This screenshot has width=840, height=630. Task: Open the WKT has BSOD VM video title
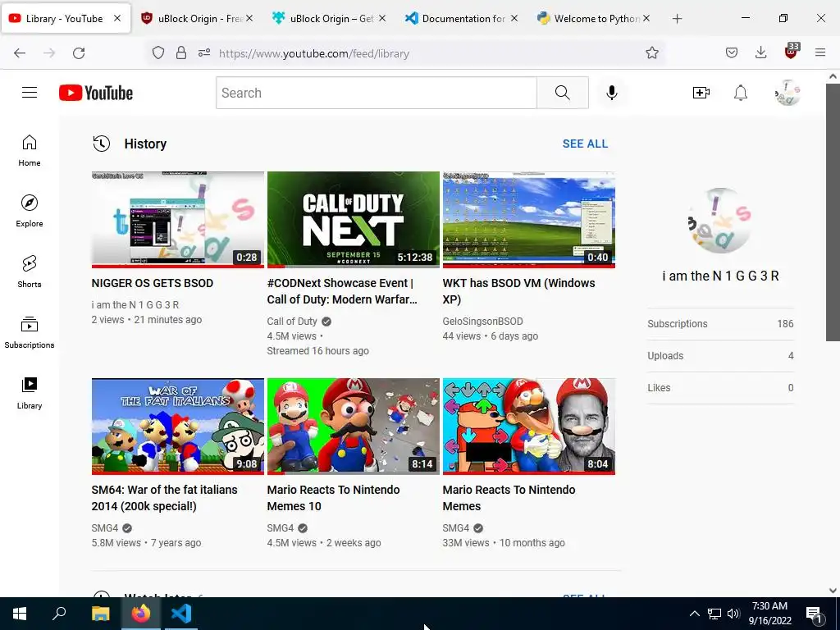[x=518, y=291]
